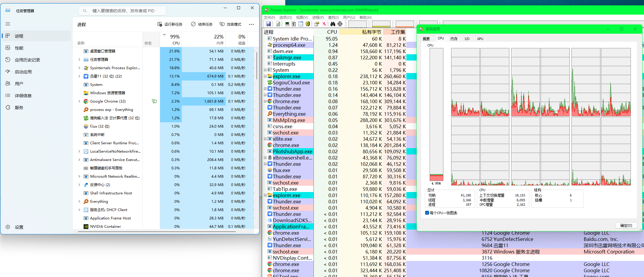Click the hamburger menu icon in Task Manager

tap(8, 24)
